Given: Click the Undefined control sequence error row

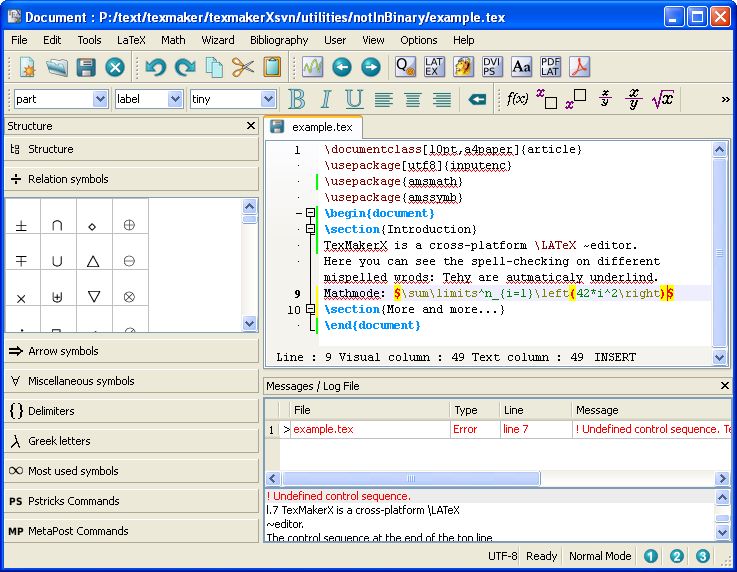Looking at the screenshot, I should tap(500, 429).
